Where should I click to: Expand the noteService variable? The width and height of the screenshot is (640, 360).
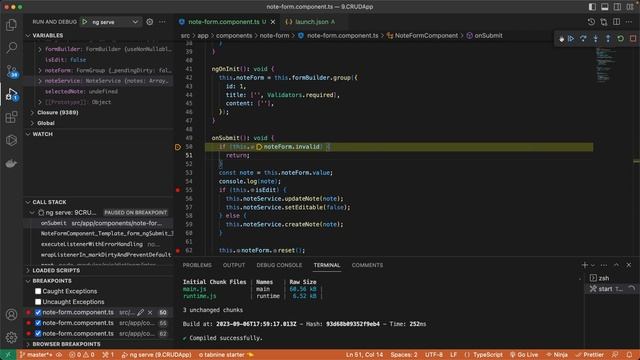click(40, 81)
